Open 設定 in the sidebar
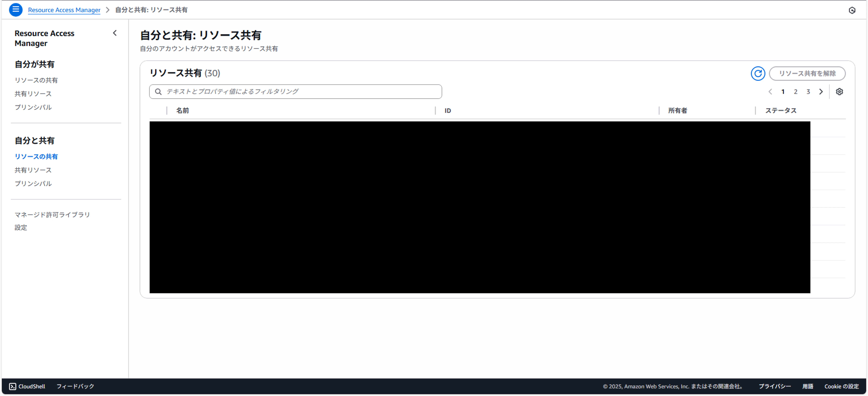 tap(21, 228)
